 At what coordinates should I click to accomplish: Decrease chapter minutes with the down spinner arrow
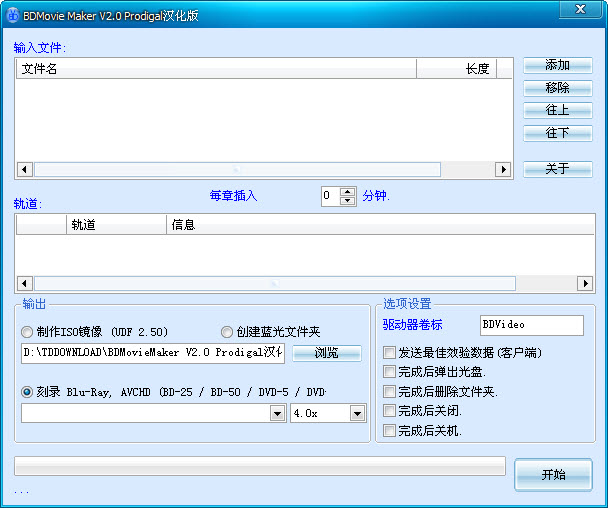347,200
